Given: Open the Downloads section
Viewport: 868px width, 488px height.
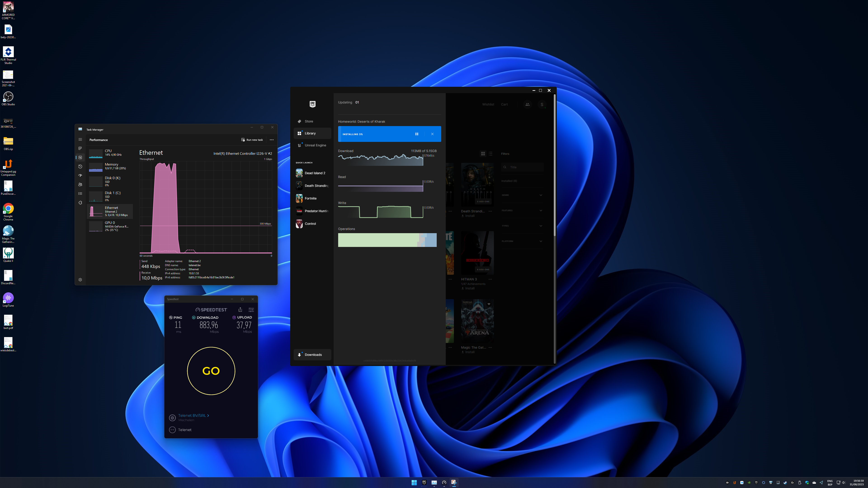Looking at the screenshot, I should (x=313, y=355).
